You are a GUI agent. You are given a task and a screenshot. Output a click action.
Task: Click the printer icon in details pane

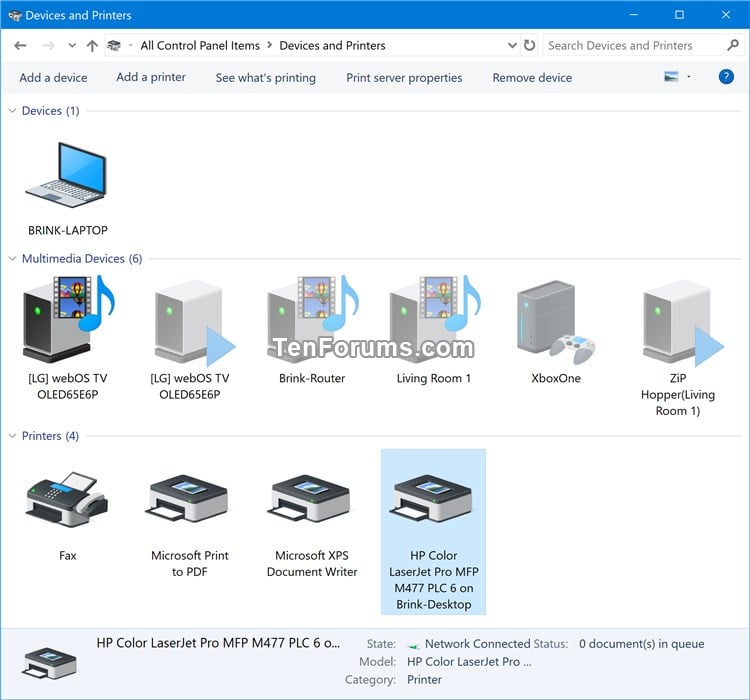tap(49, 663)
